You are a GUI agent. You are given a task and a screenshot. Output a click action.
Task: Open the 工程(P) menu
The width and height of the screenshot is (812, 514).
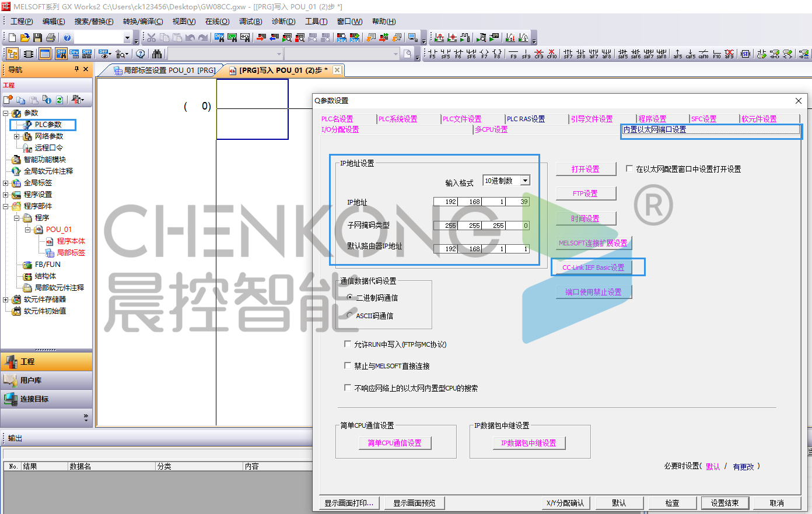[x=22, y=22]
